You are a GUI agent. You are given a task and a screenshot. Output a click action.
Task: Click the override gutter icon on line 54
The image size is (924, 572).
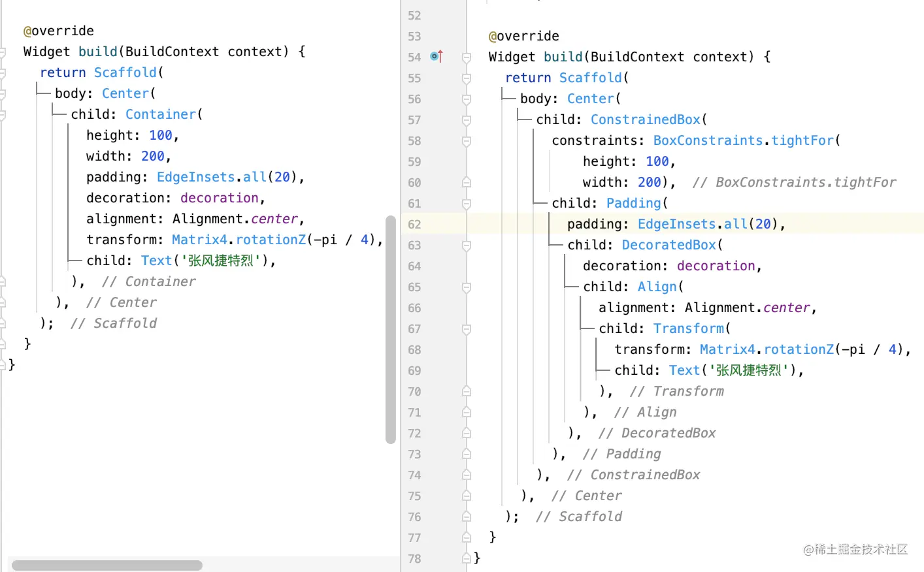(437, 57)
